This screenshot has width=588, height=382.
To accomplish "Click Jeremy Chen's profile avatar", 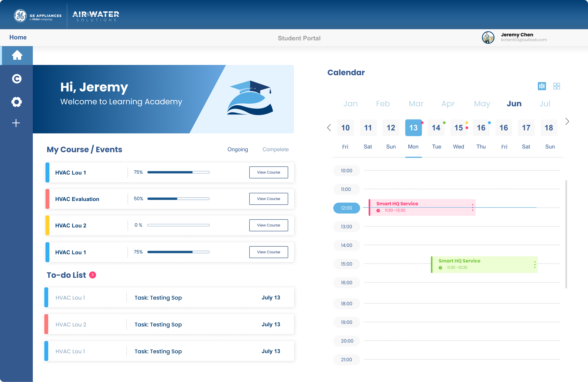I will pyautogui.click(x=488, y=37).
